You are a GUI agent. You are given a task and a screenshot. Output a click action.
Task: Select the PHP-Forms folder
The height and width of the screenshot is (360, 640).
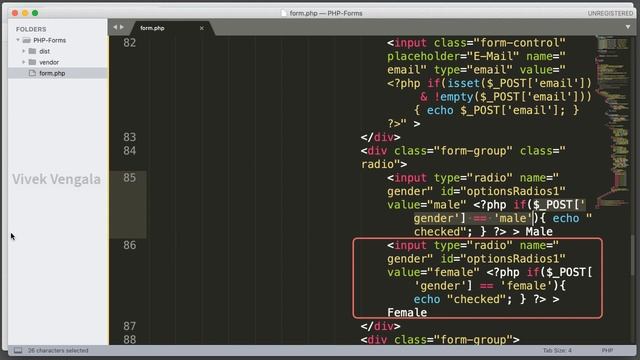coord(49,40)
